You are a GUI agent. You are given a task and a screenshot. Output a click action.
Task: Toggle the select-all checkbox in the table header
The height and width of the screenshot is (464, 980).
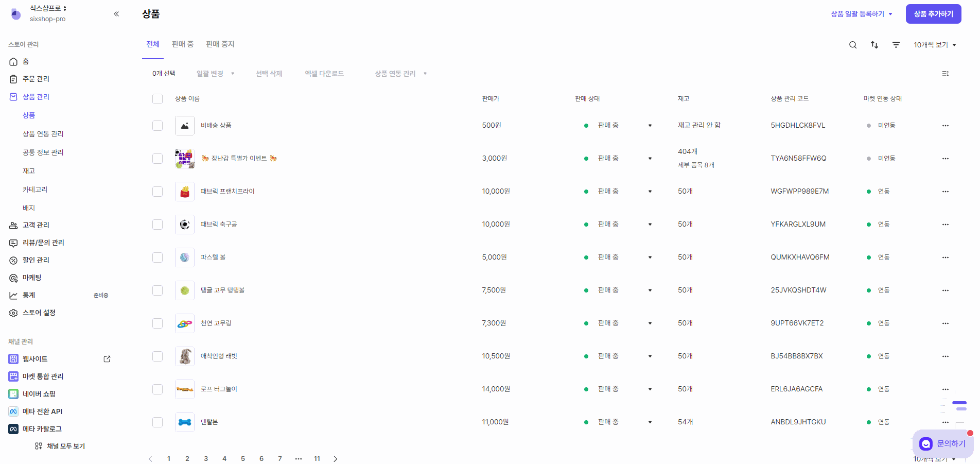point(157,99)
